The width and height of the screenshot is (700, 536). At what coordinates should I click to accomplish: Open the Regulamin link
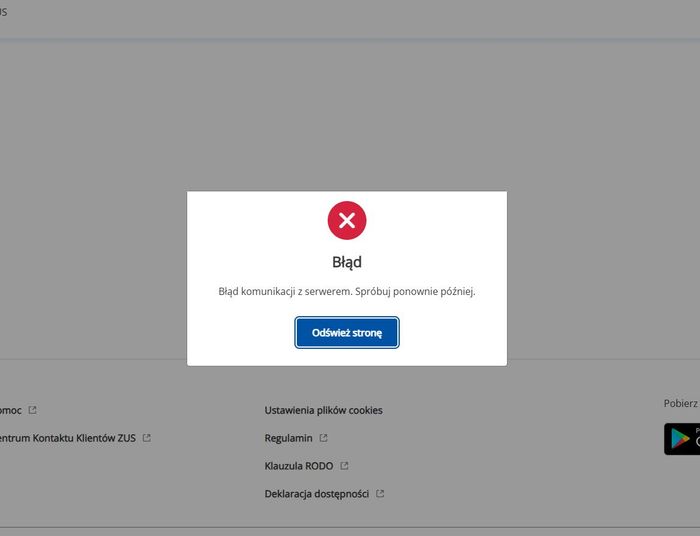click(288, 438)
